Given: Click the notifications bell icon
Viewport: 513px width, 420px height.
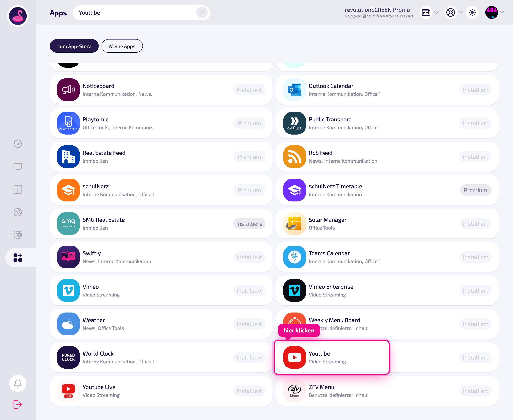Looking at the screenshot, I should (x=18, y=383).
